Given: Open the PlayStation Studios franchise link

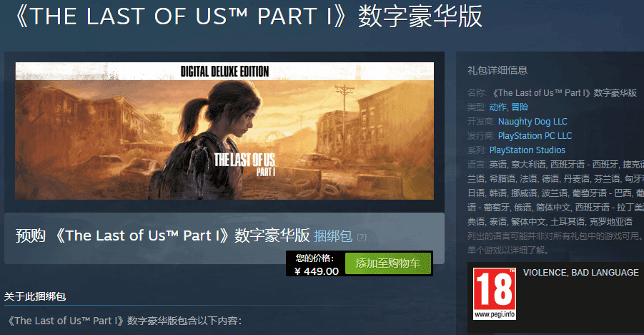Looking at the screenshot, I should pos(527,150).
